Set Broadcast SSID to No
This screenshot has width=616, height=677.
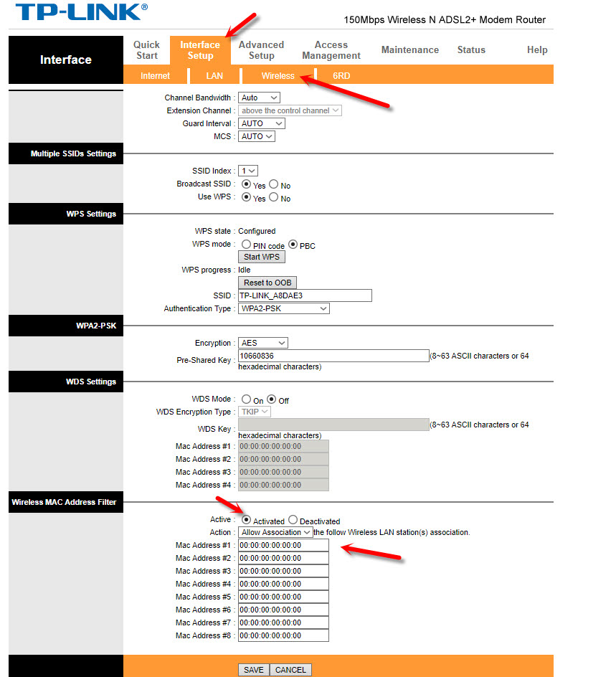tap(273, 185)
